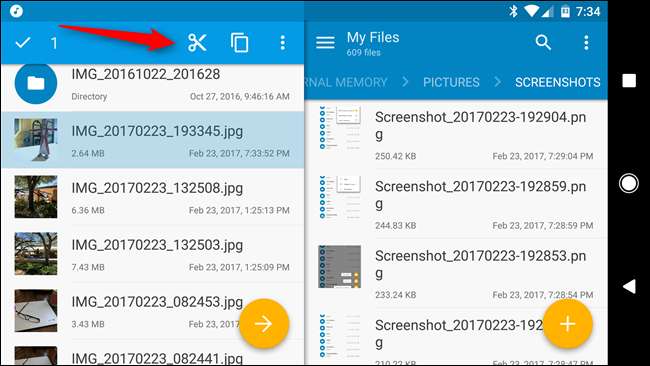Image resolution: width=650 pixels, height=366 pixels.
Task: Tap the scissors cut icon
Action: pos(197,43)
